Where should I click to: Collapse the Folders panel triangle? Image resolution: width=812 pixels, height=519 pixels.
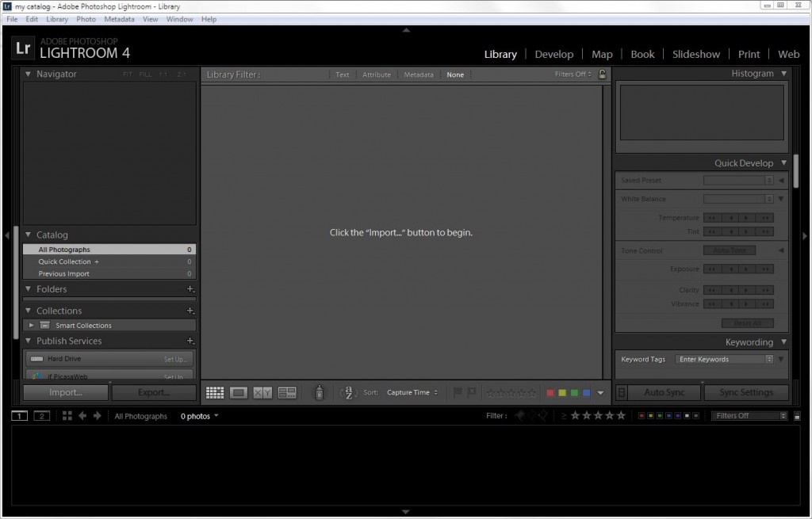(x=28, y=288)
